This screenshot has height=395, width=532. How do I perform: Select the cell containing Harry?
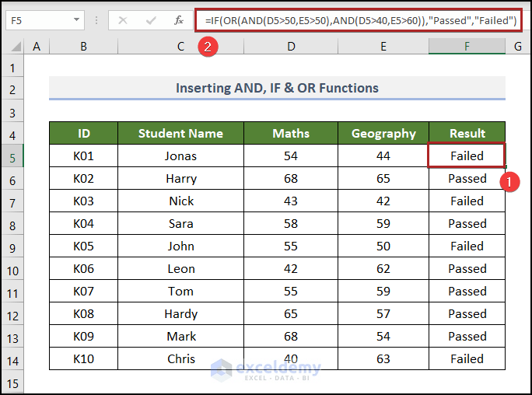180,178
